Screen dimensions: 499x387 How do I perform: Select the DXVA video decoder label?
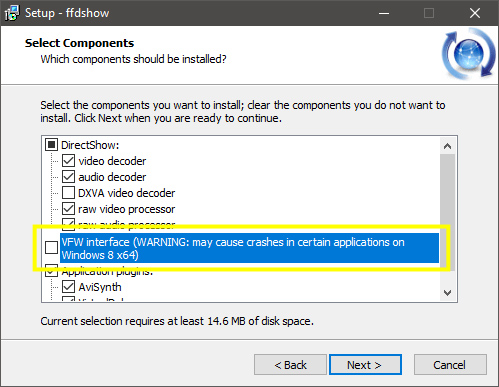click(126, 193)
